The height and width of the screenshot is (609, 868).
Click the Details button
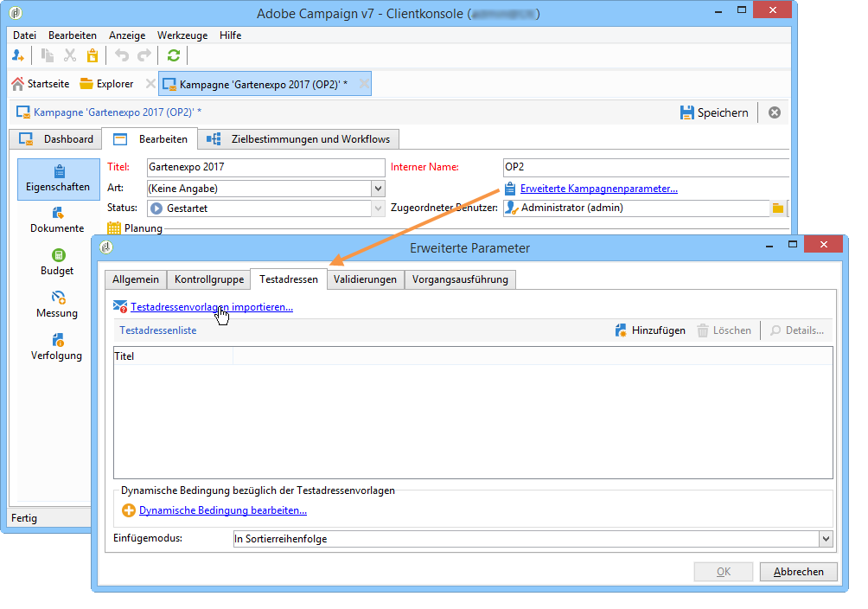[x=797, y=330]
